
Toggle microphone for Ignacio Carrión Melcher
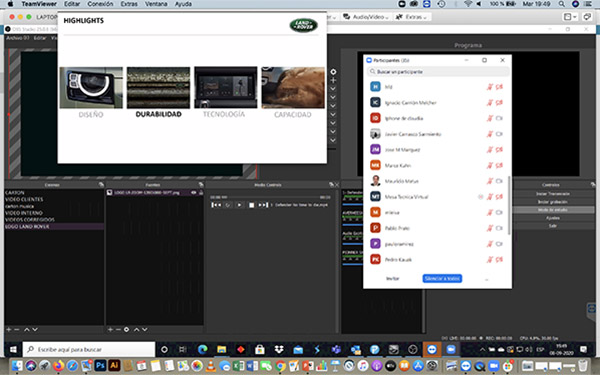pyautogui.click(x=489, y=103)
